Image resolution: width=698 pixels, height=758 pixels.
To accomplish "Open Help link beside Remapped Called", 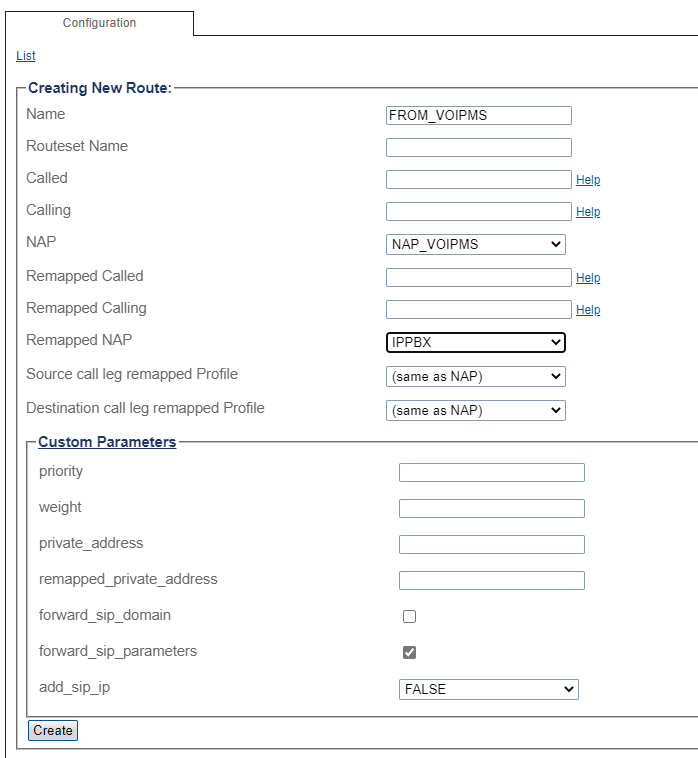I will (x=588, y=278).
